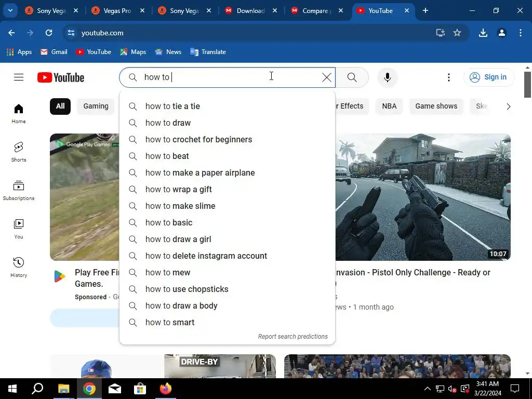Image resolution: width=532 pixels, height=399 pixels.
Task: Open Microsoft Store from taskbar
Action: click(x=140, y=389)
